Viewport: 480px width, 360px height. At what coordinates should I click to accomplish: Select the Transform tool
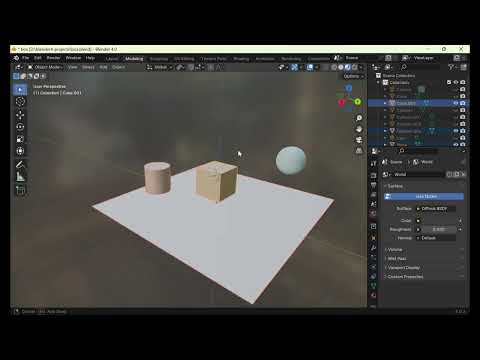click(x=20, y=151)
